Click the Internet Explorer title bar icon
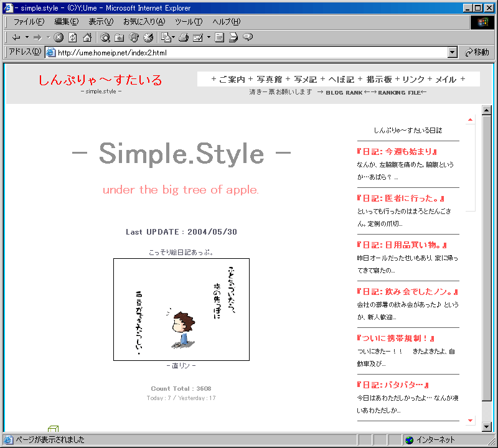The height and width of the screenshot is (448, 498). click(x=8, y=7)
